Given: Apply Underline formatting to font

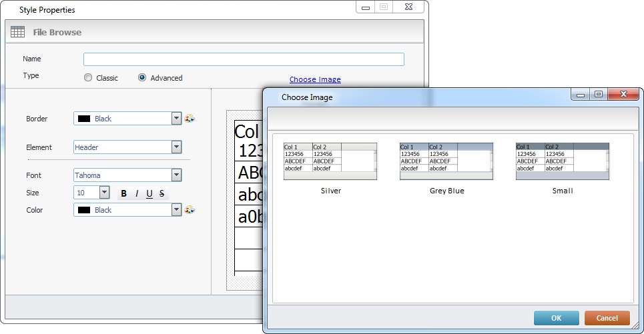Looking at the screenshot, I should 149,194.
